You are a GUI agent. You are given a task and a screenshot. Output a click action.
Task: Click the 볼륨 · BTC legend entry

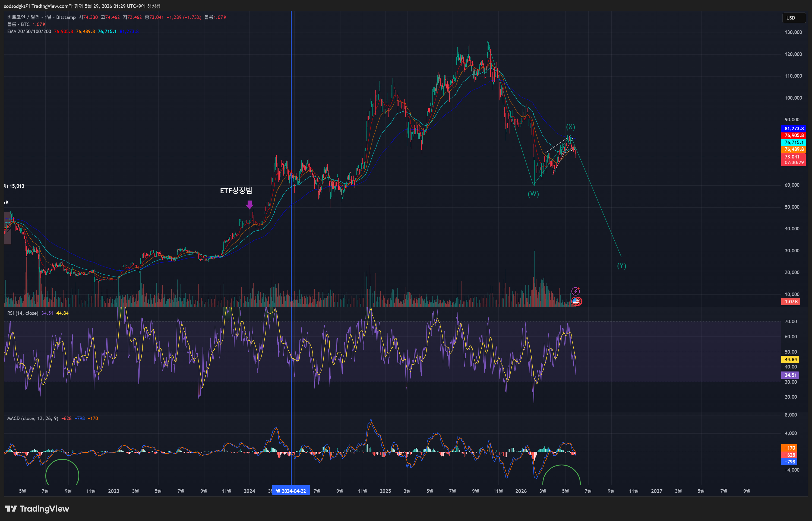click(18, 24)
